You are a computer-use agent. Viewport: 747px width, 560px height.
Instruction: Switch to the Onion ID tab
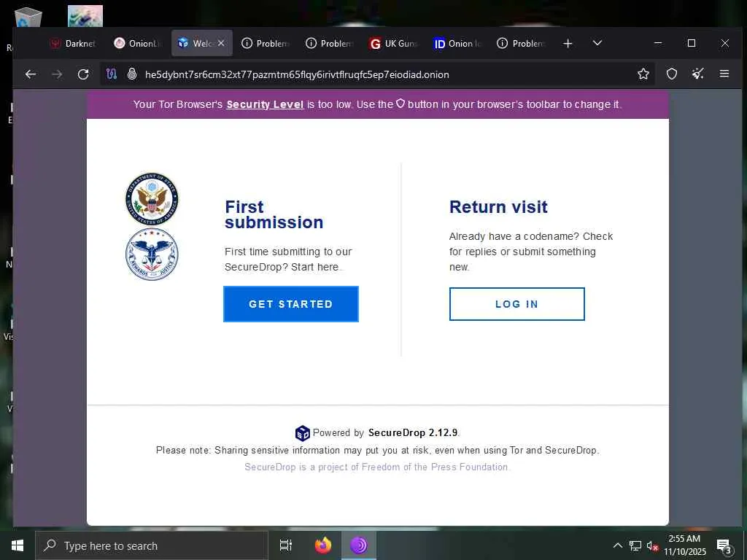click(457, 43)
